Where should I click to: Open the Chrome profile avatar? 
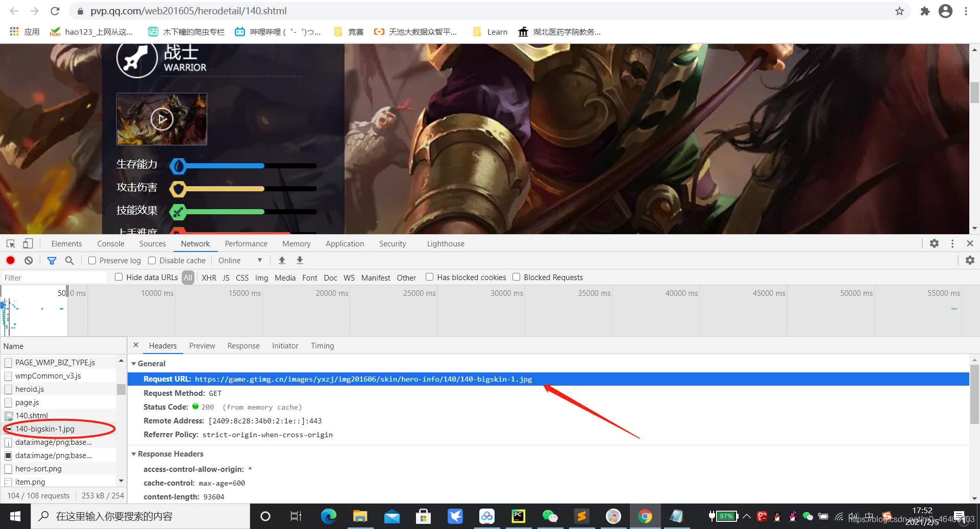945,11
